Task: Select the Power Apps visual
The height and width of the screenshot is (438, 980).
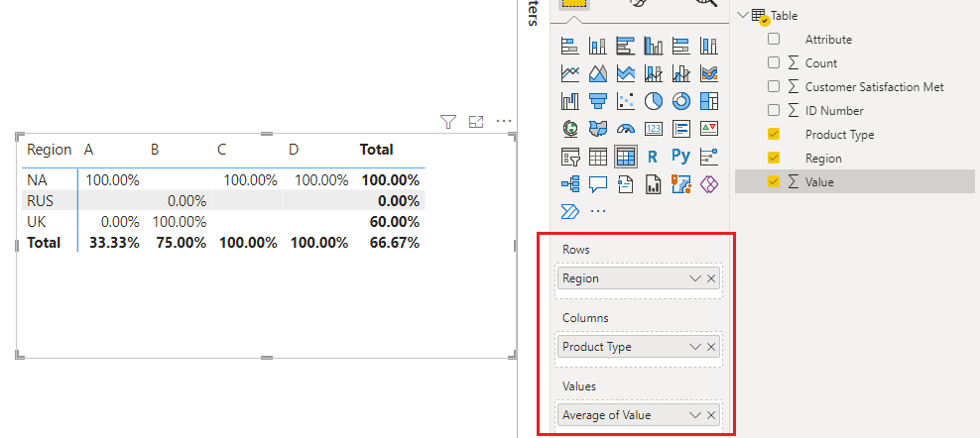Action: pyautogui.click(x=709, y=184)
